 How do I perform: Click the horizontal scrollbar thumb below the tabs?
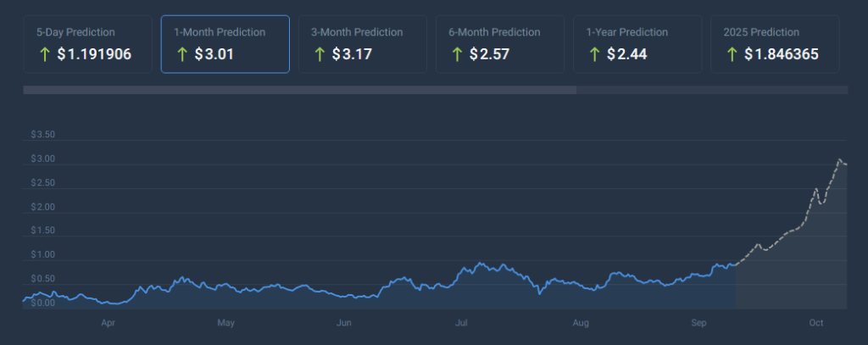[299, 89]
